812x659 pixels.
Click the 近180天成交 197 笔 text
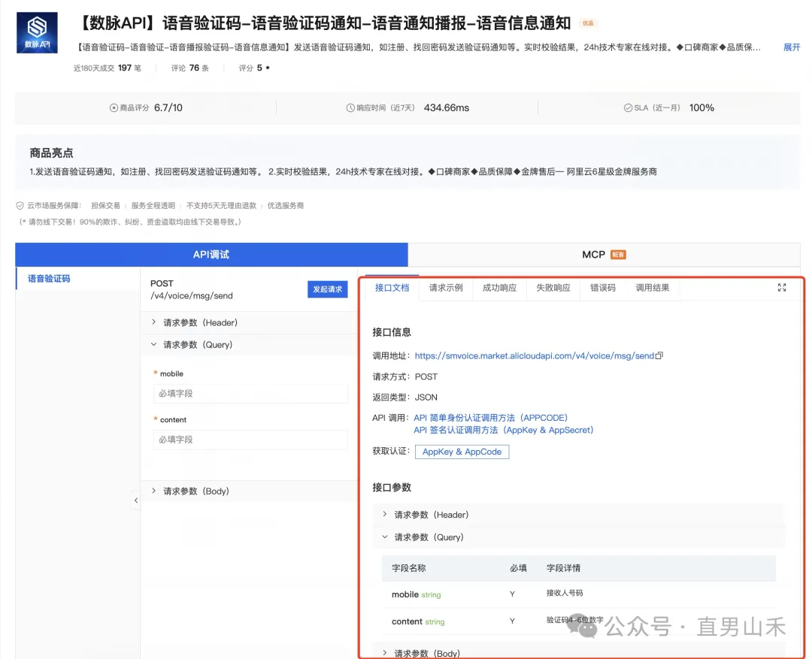(108, 68)
